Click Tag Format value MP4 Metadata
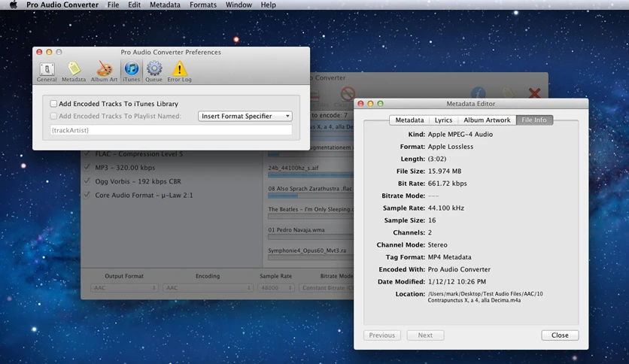 449,257
